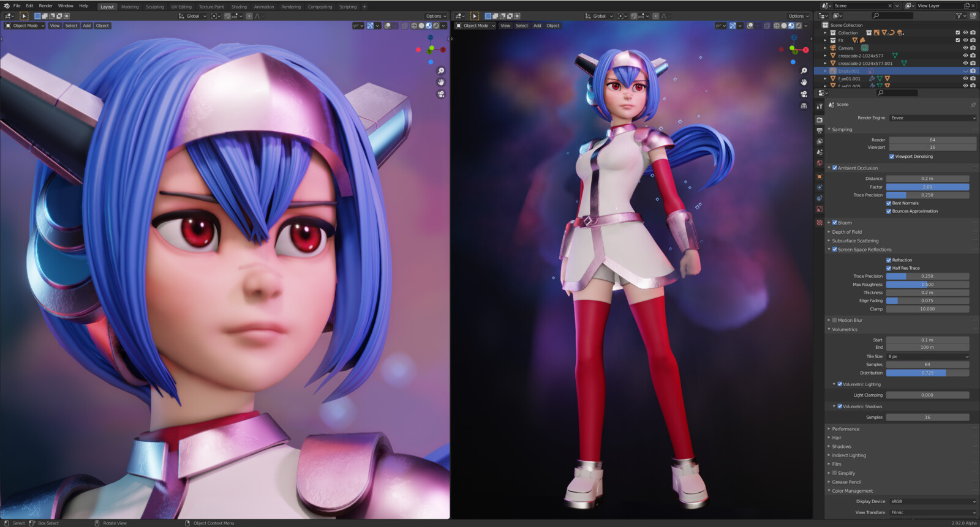
Task: Click the Render properties tab icon
Action: (820, 120)
